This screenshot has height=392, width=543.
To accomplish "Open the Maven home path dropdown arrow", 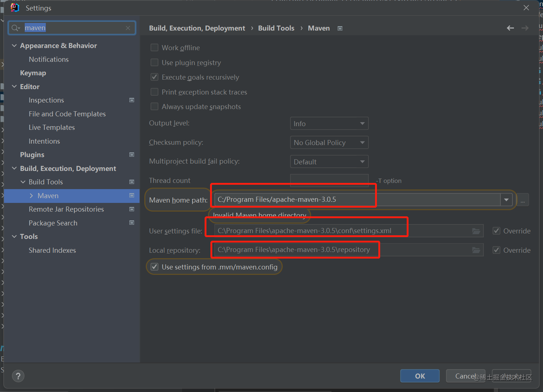I will click(x=506, y=200).
